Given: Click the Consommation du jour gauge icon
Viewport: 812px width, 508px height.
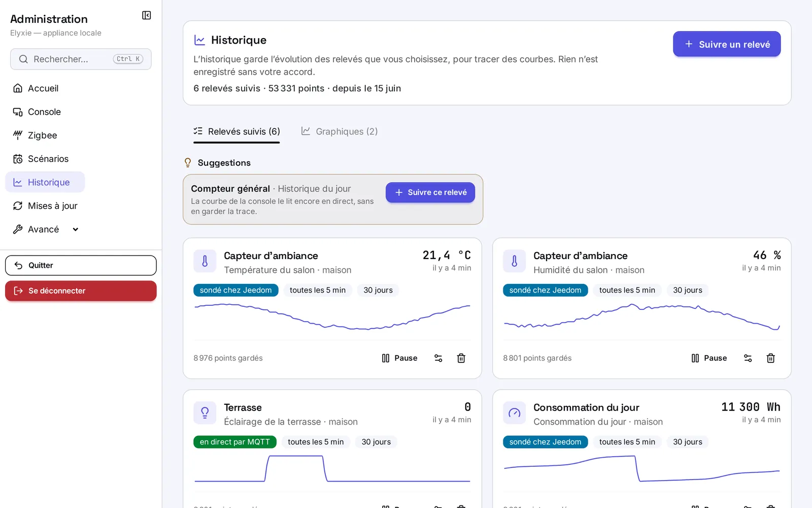Looking at the screenshot, I should (515, 413).
